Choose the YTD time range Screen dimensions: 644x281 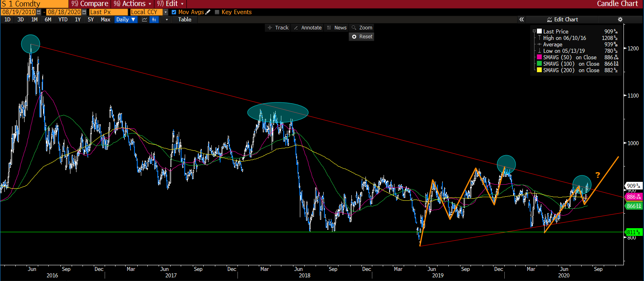point(63,19)
